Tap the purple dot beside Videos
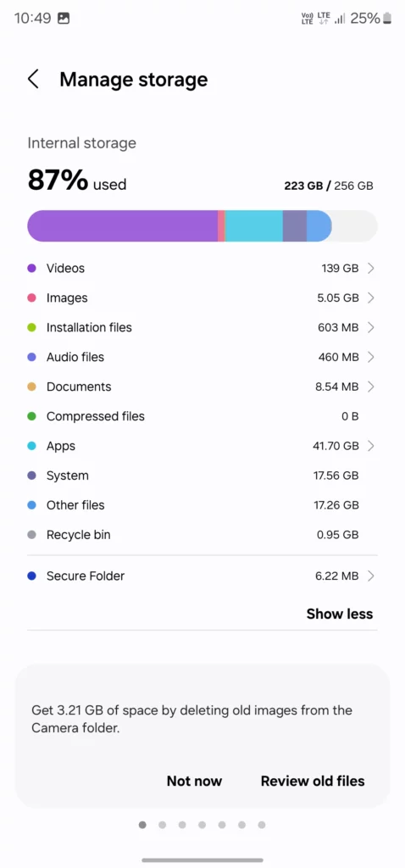The image size is (405, 868). coord(31,269)
